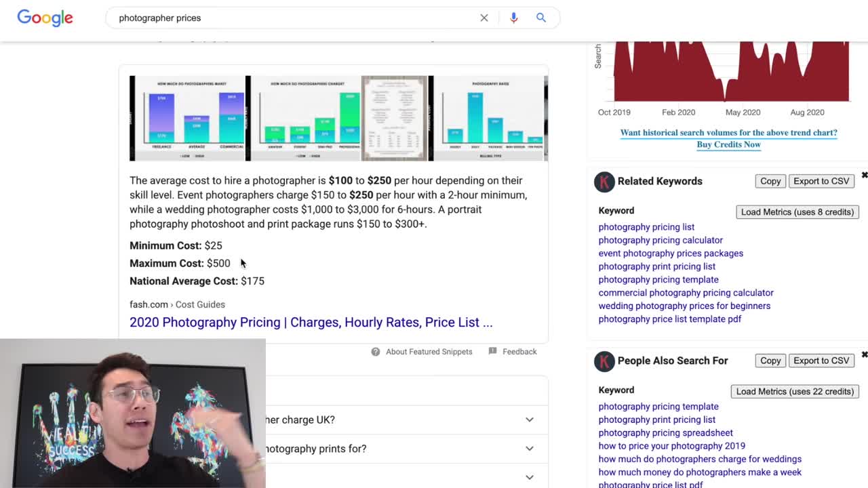Open 'commercial photography pricing calculator' keyword

tap(686, 293)
